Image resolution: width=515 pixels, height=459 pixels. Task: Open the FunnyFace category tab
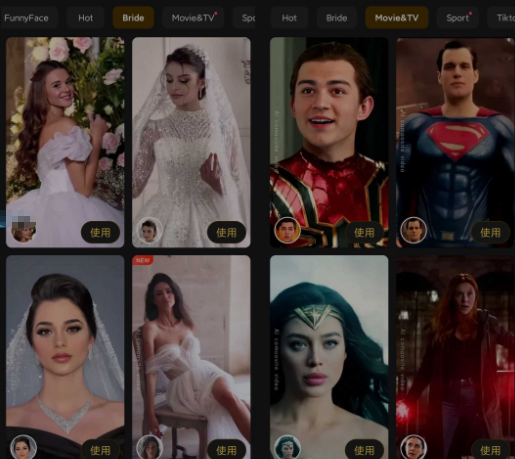pyautogui.click(x=27, y=18)
